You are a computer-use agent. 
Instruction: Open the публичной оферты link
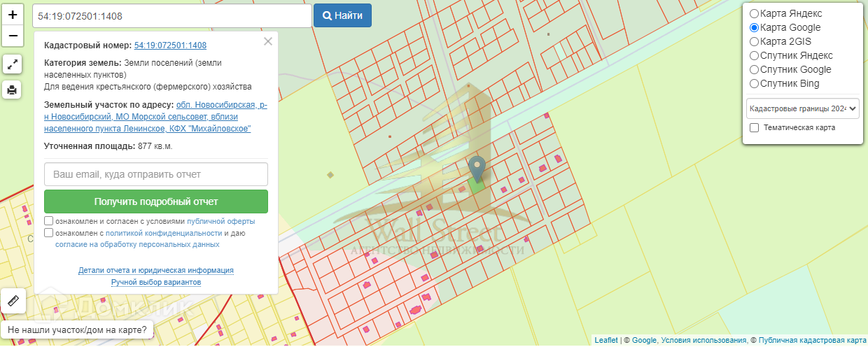click(220, 221)
